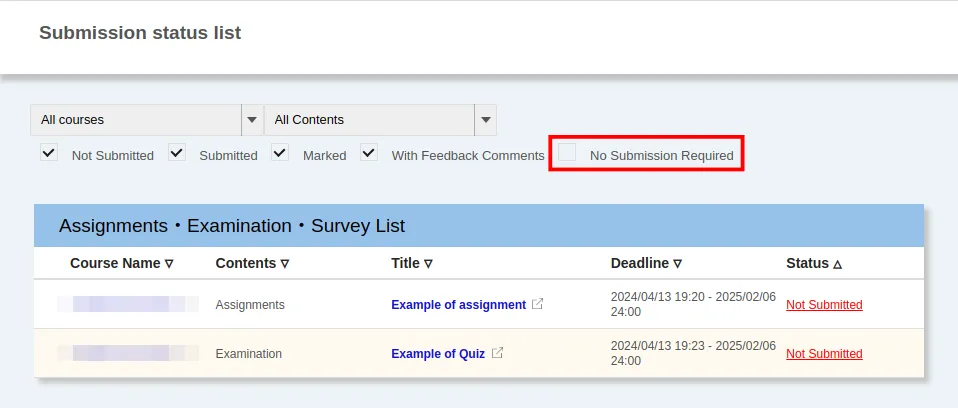
Task: Sort by Deadline column header
Action: (x=646, y=263)
